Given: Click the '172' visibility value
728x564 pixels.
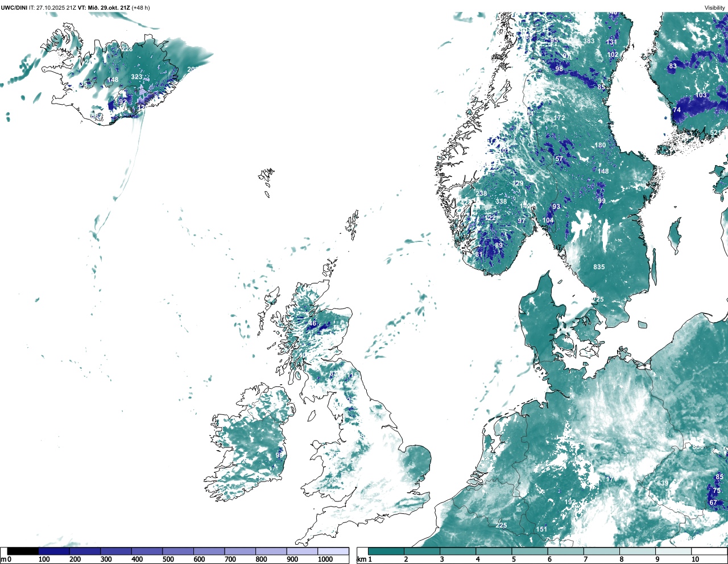Looking at the screenshot, I should [560, 118].
